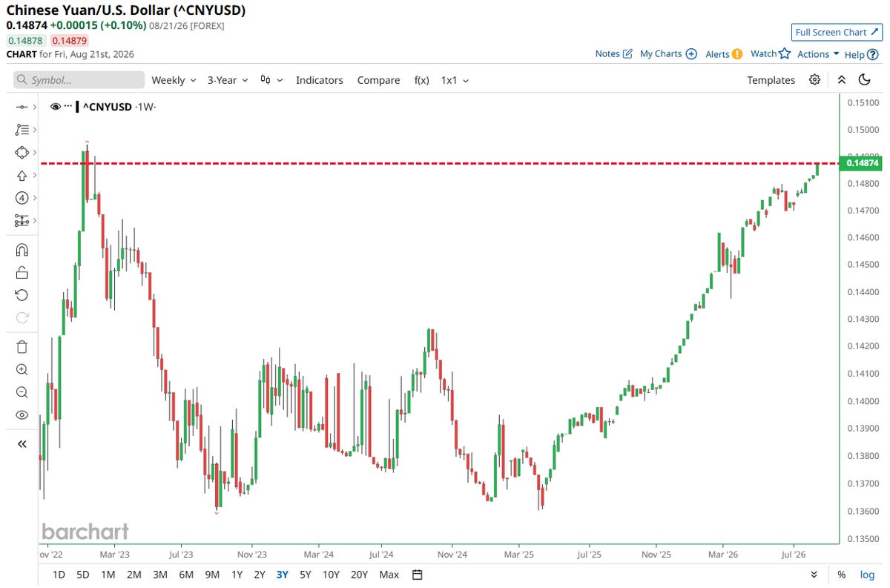Select the 6M range tab
The width and height of the screenshot is (890, 588).
186,575
